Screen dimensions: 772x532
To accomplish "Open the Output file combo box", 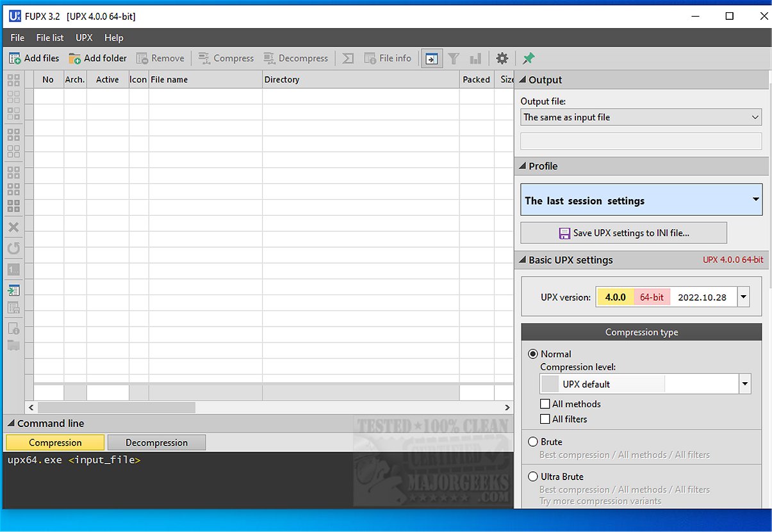I will tap(641, 117).
